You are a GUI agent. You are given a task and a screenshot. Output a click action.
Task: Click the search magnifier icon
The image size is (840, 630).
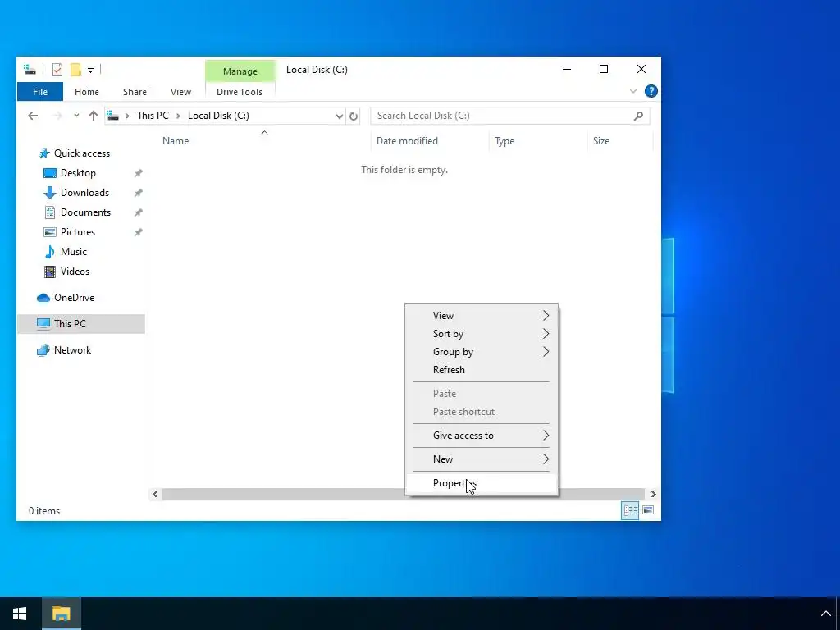pos(638,116)
